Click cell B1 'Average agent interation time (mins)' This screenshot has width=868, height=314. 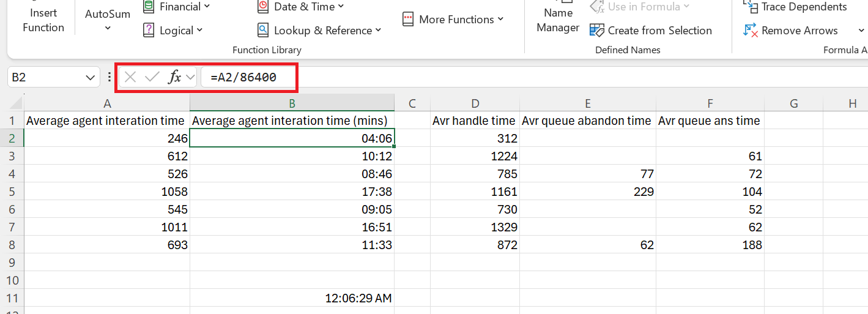point(292,121)
